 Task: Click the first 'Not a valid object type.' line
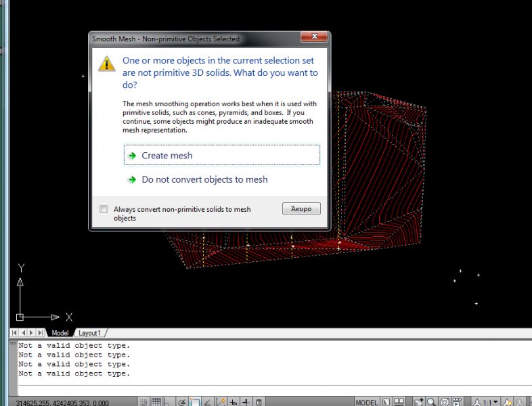[74, 346]
